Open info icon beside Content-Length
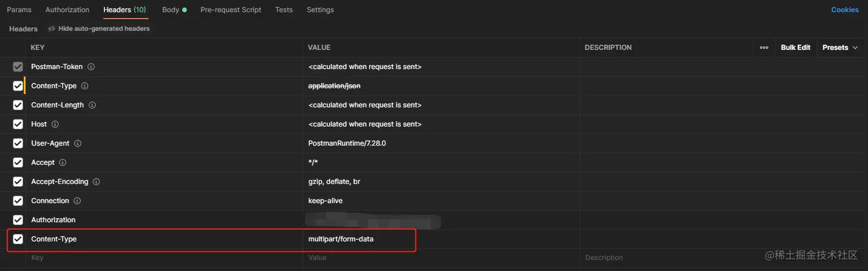Image resolution: width=868 pixels, height=271 pixels. tap(92, 105)
